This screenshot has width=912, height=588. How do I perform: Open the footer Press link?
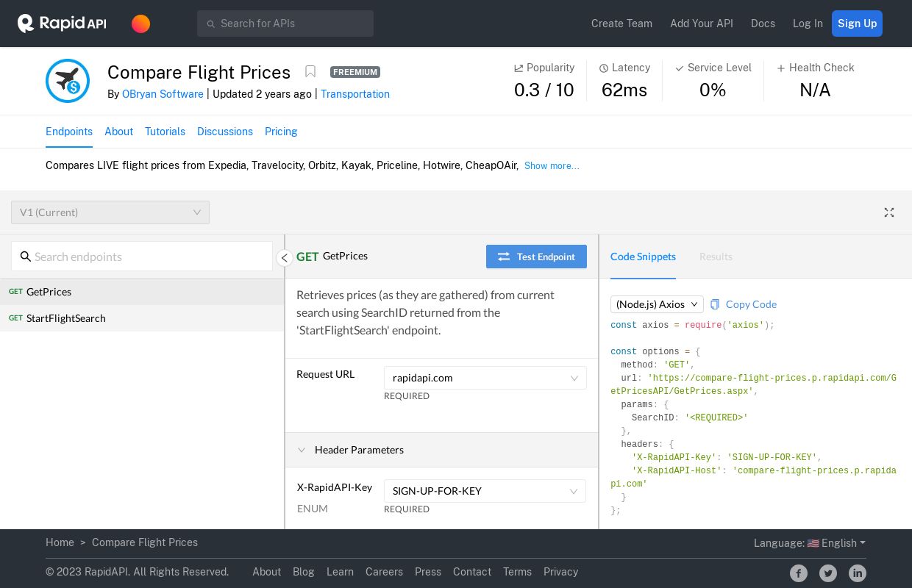tap(428, 572)
